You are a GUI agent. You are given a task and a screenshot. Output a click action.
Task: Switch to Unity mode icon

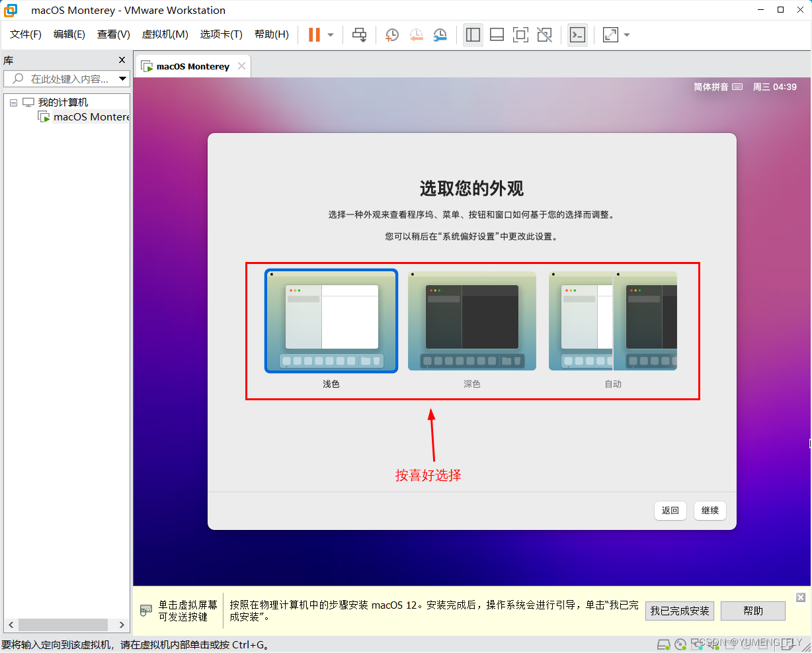coord(544,35)
